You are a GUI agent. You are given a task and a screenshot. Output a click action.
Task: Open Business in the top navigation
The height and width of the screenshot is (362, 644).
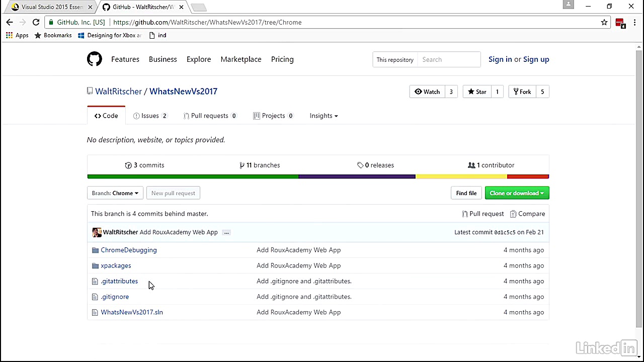(163, 59)
